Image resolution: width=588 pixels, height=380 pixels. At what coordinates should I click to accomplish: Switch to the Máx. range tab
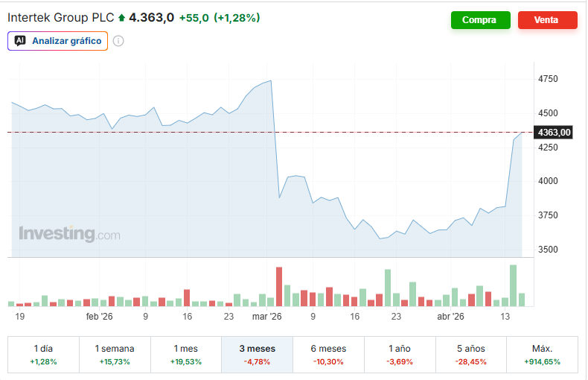tap(543, 355)
